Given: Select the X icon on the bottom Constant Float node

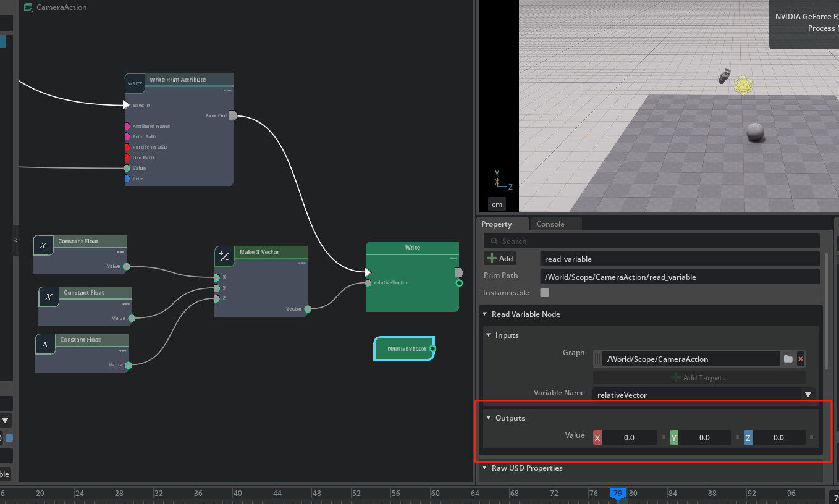Looking at the screenshot, I should coord(45,344).
